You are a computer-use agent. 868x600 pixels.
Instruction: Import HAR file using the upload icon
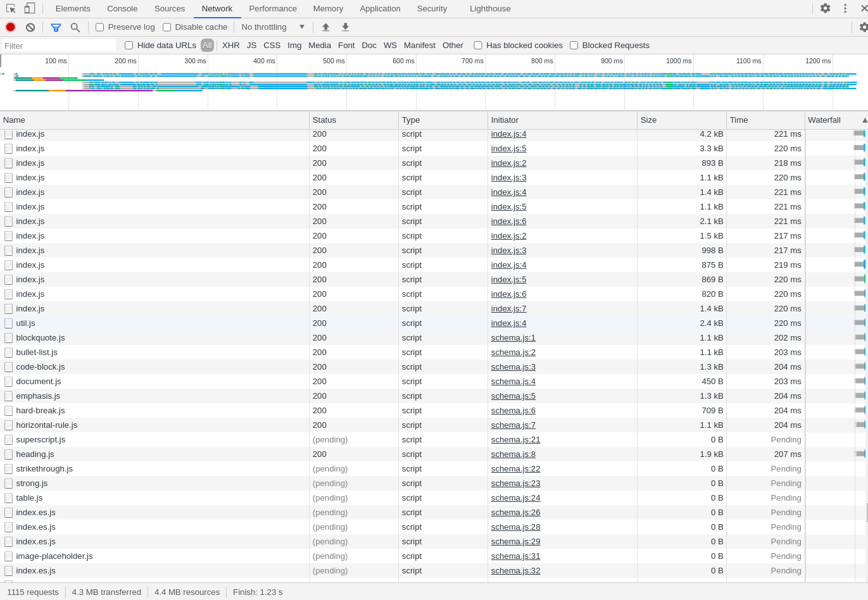pyautogui.click(x=325, y=27)
